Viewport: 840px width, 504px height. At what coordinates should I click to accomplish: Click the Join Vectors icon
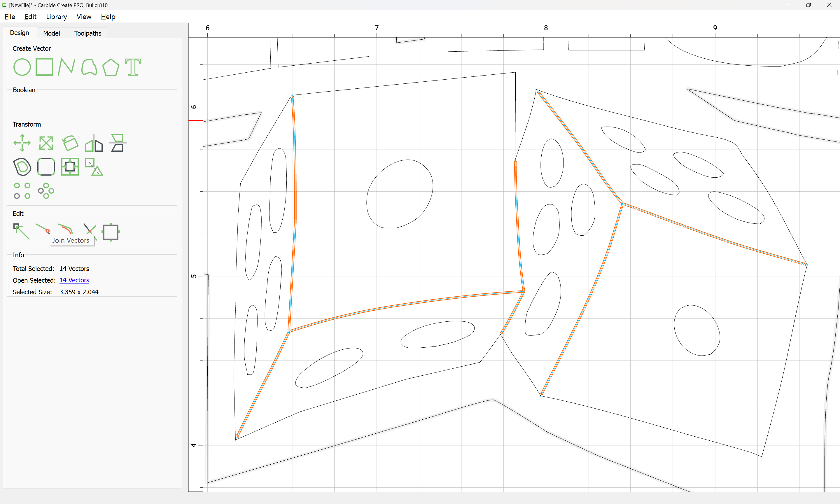(x=43, y=229)
